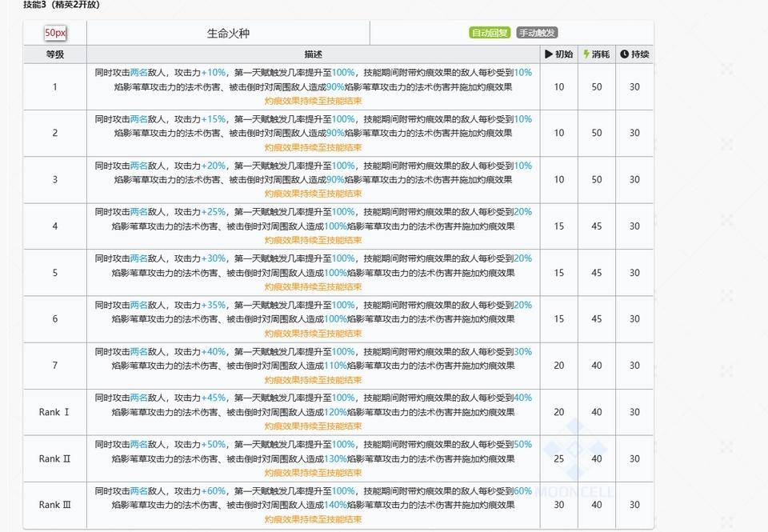Click level 4 row's 初始 value 15
The height and width of the screenshot is (532, 768).
[559, 226]
